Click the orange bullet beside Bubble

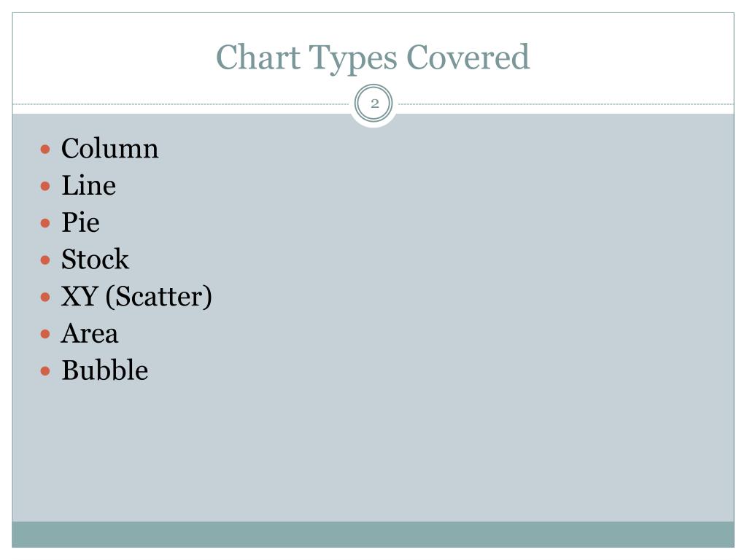[x=45, y=371]
